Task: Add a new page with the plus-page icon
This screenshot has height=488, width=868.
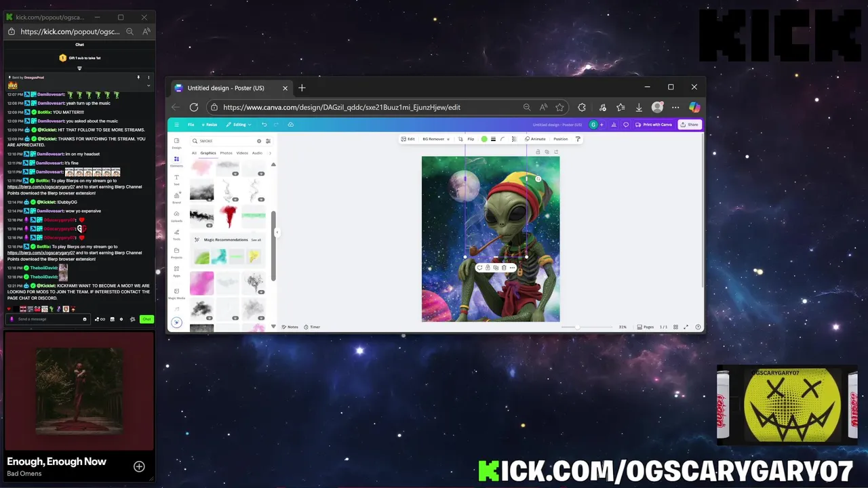Action: (556, 152)
